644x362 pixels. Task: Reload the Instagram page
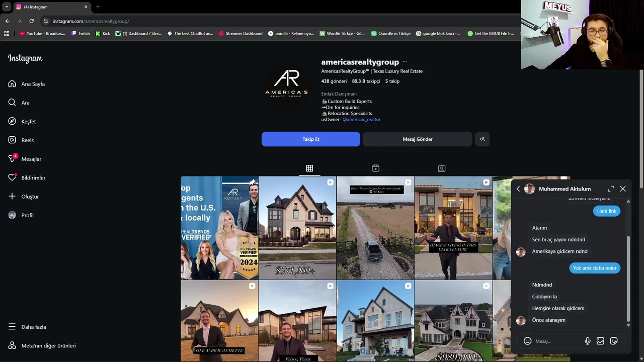tap(31, 21)
